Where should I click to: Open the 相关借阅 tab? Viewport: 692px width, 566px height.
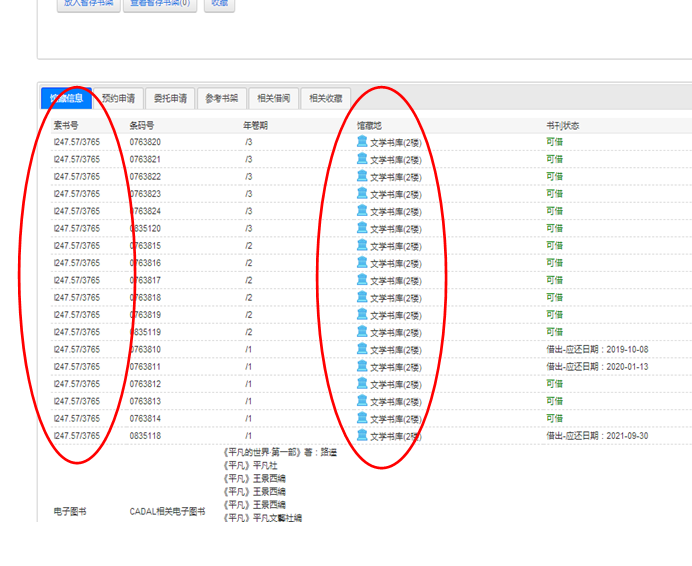[x=273, y=98]
